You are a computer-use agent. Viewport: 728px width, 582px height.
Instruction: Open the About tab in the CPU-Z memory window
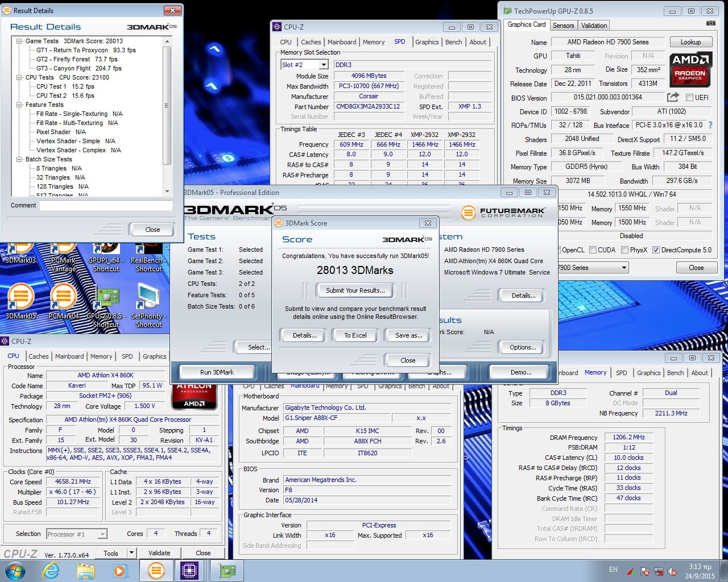700,373
